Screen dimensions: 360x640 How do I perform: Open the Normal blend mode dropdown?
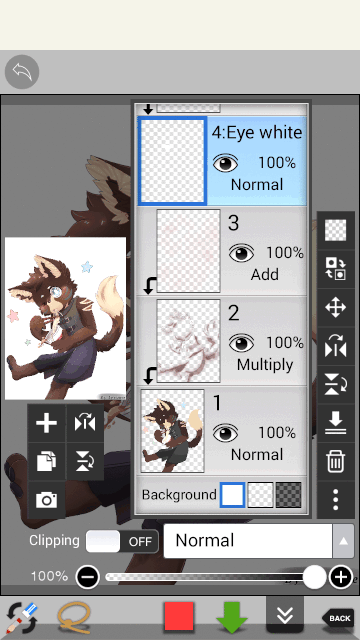pyautogui.click(x=248, y=541)
